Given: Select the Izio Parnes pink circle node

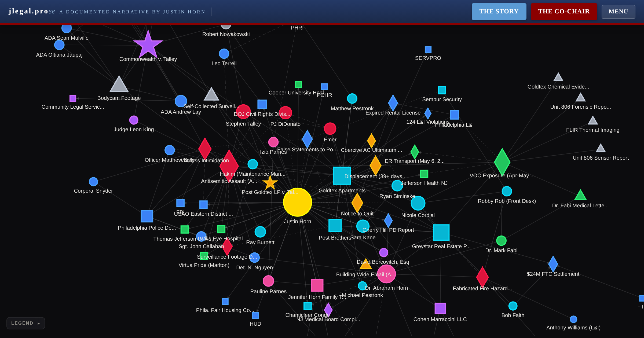Looking at the screenshot, I should (x=273, y=142).
